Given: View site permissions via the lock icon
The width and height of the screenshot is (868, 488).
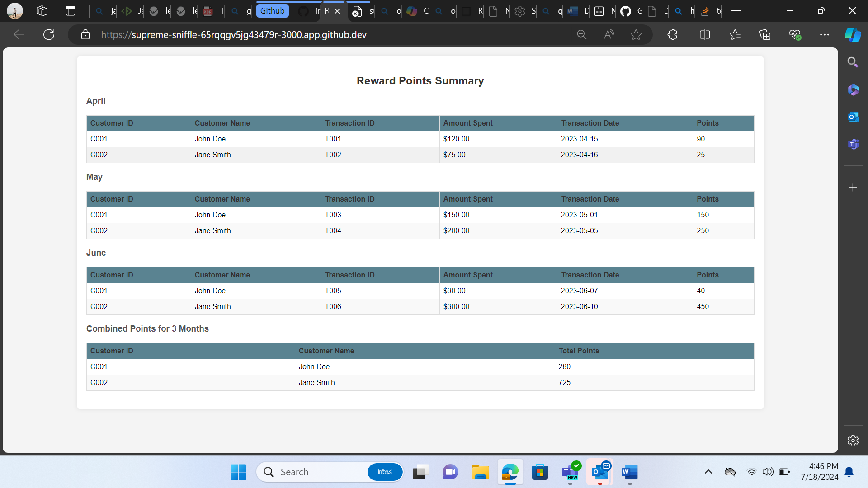Looking at the screenshot, I should 85,34.
